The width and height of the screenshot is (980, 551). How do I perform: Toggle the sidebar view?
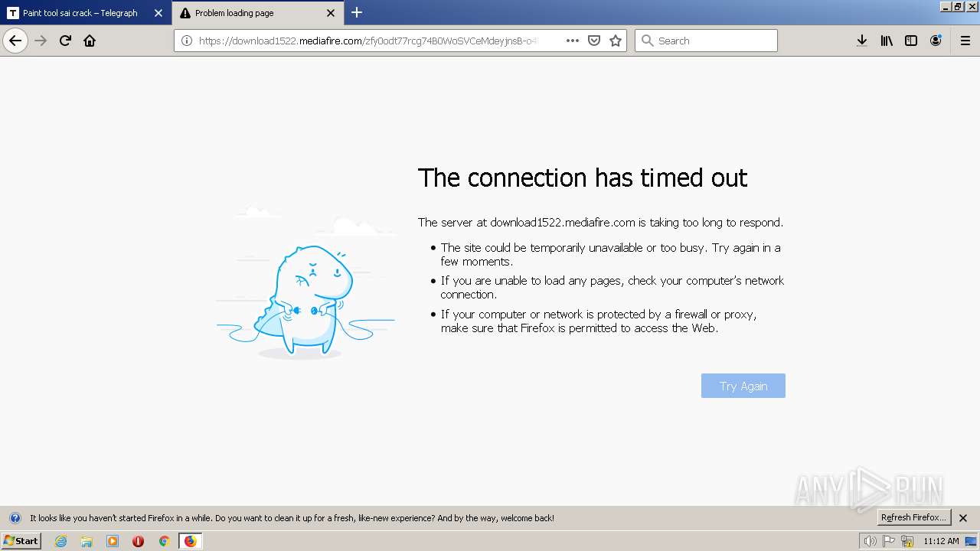[911, 41]
